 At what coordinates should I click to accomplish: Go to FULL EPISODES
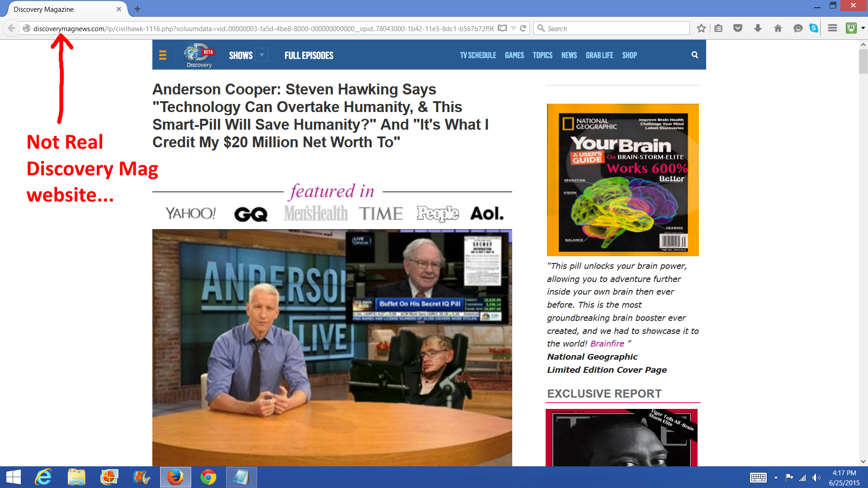(309, 55)
